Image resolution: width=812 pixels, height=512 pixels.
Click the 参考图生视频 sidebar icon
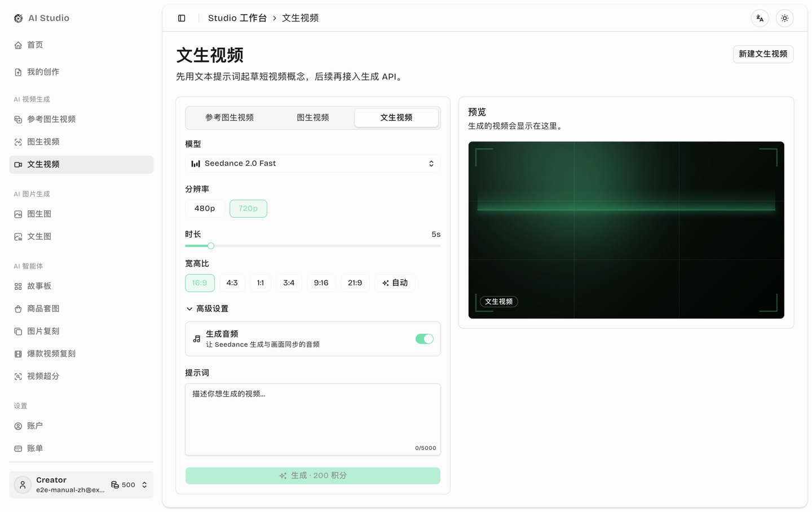pos(18,120)
